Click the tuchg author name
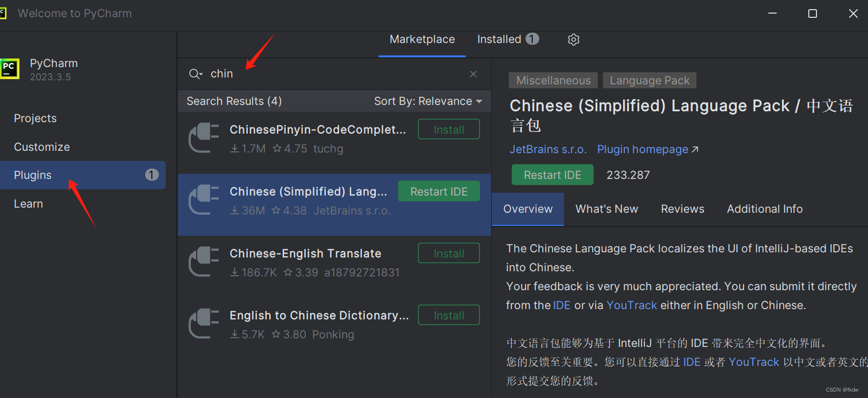The height and width of the screenshot is (398, 868). tap(328, 149)
